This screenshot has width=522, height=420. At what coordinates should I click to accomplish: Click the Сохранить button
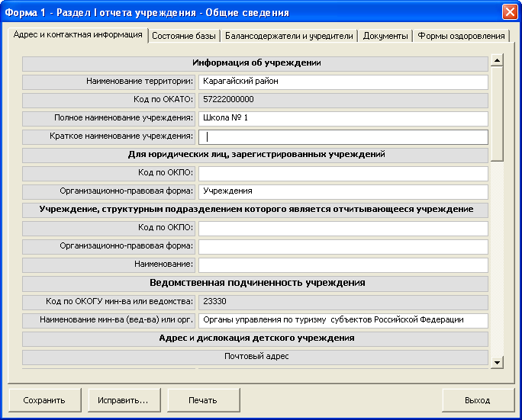pyautogui.click(x=44, y=400)
